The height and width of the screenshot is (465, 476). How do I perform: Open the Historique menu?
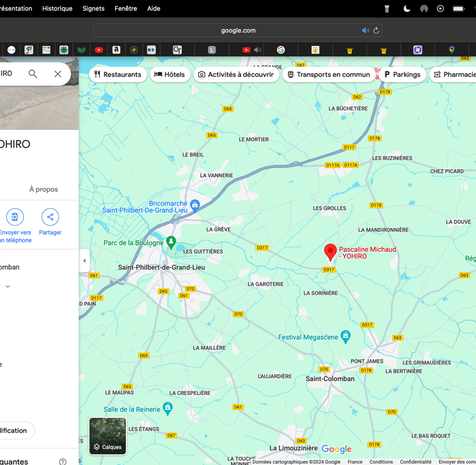click(x=57, y=9)
